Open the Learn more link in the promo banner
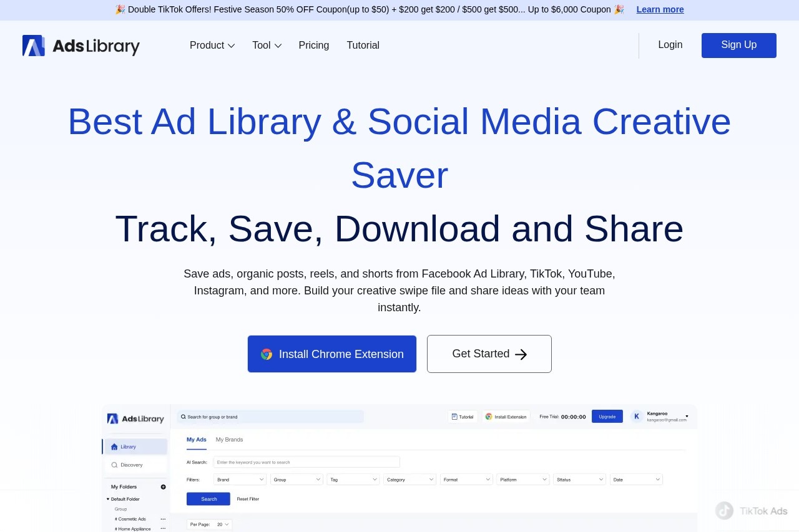 (660, 9)
